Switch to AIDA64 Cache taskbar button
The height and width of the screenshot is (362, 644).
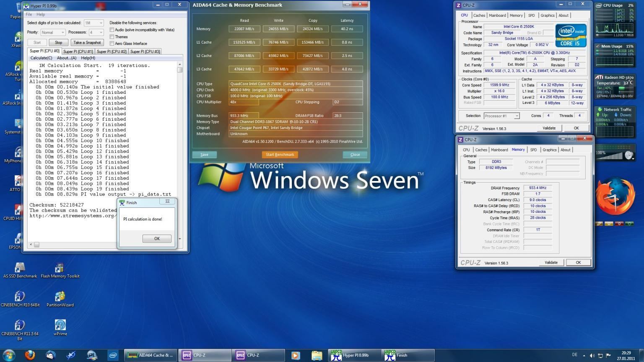click(151, 355)
